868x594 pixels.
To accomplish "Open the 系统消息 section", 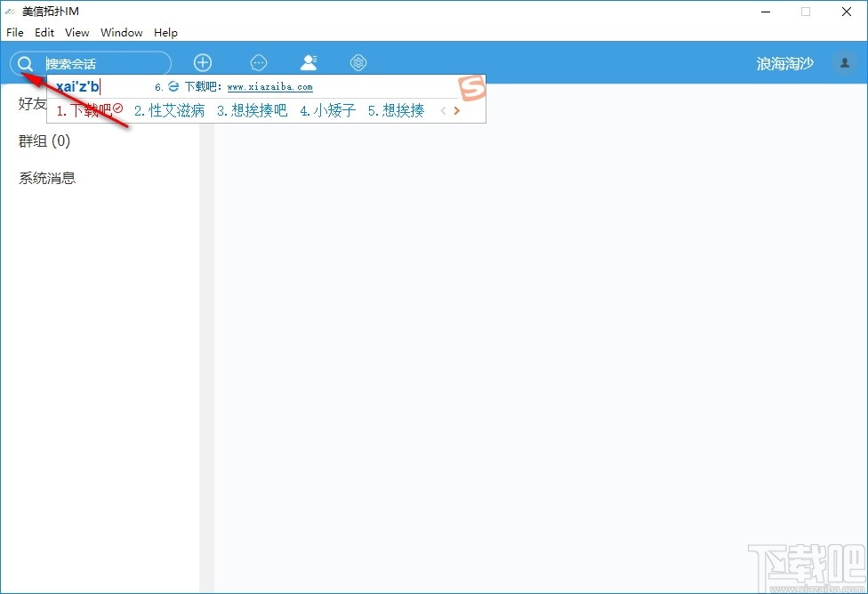I will click(46, 177).
